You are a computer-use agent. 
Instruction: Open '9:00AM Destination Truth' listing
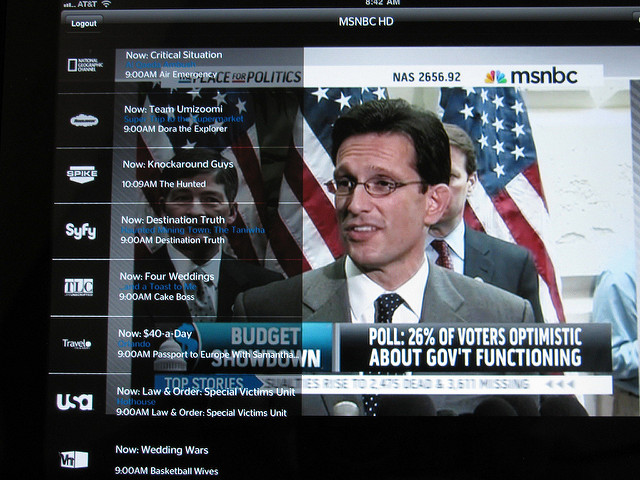click(x=173, y=240)
